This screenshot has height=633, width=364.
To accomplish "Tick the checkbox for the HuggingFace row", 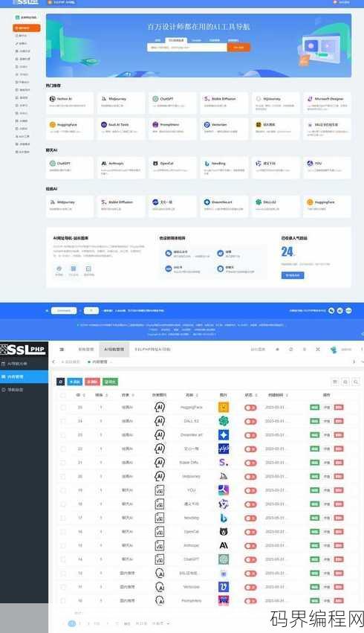I will (x=63, y=408).
